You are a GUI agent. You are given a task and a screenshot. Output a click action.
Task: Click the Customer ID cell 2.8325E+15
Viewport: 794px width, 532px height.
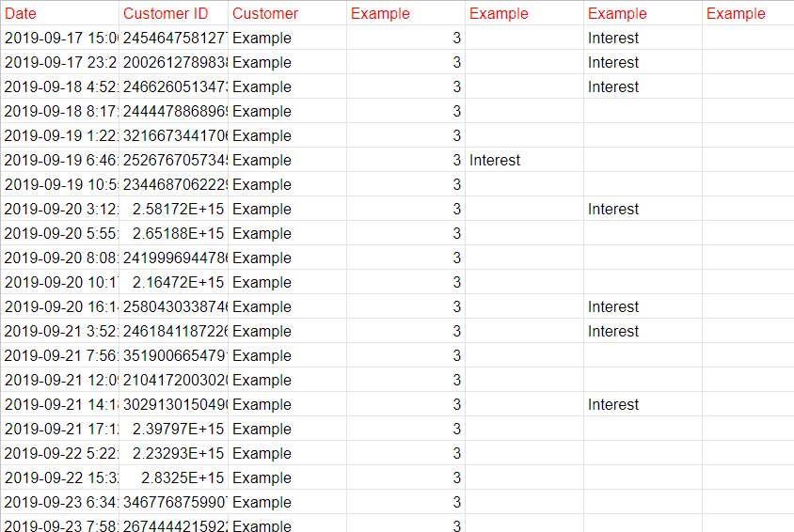click(x=173, y=477)
